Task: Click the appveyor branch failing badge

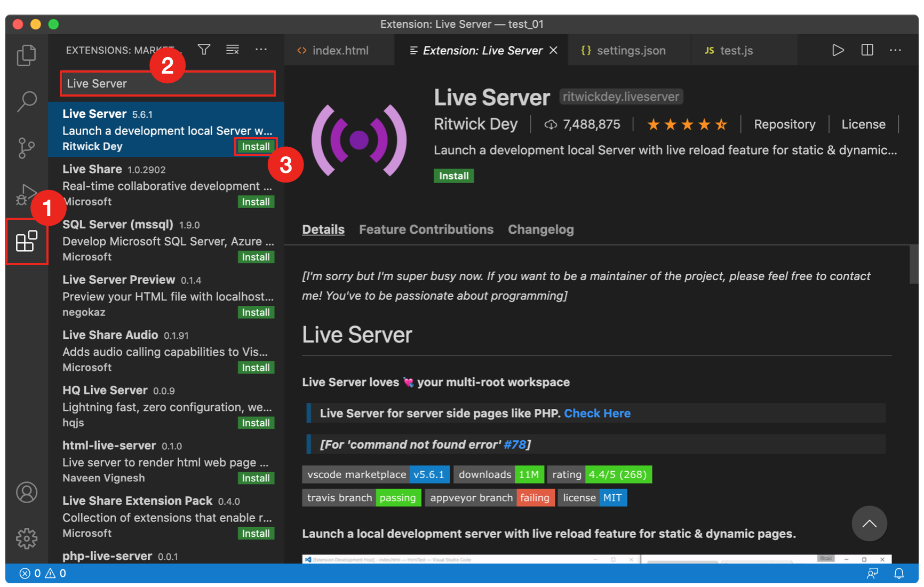Action: click(489, 498)
